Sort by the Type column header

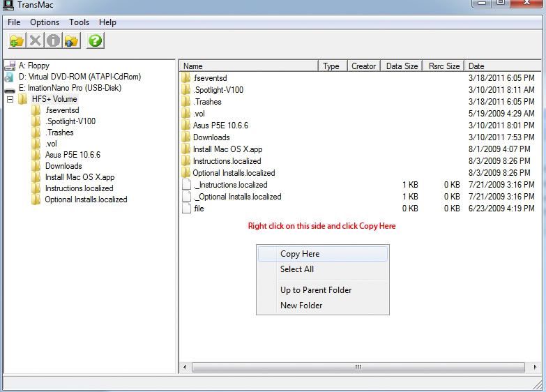pyautogui.click(x=333, y=66)
